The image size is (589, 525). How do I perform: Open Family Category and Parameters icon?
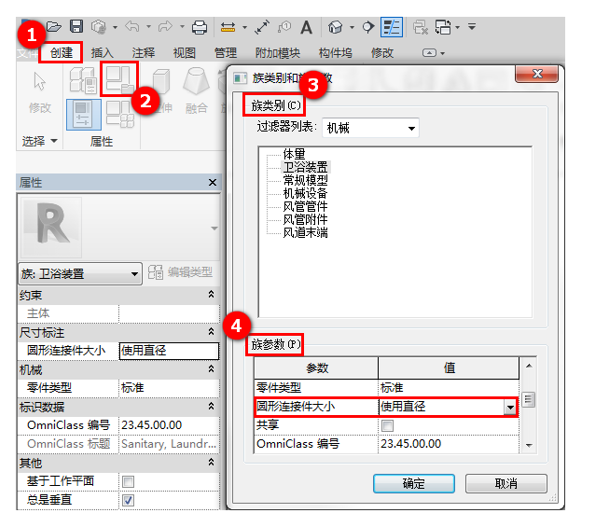tap(119, 79)
